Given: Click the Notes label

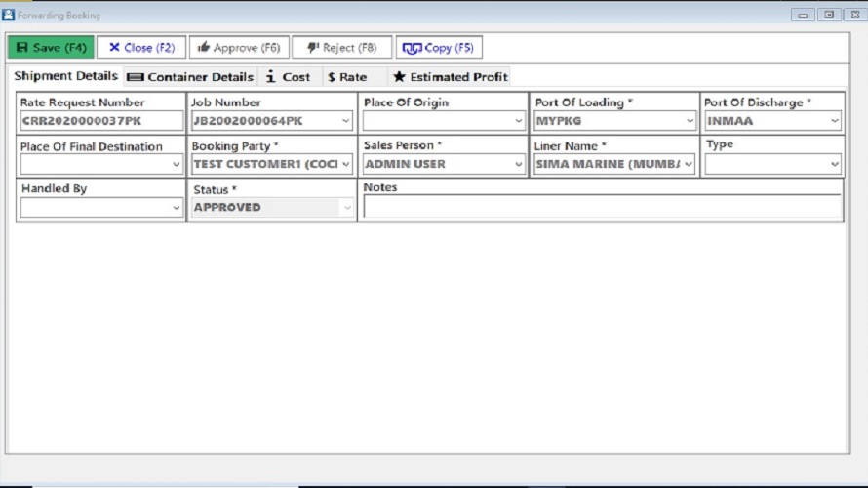Looking at the screenshot, I should (380, 187).
